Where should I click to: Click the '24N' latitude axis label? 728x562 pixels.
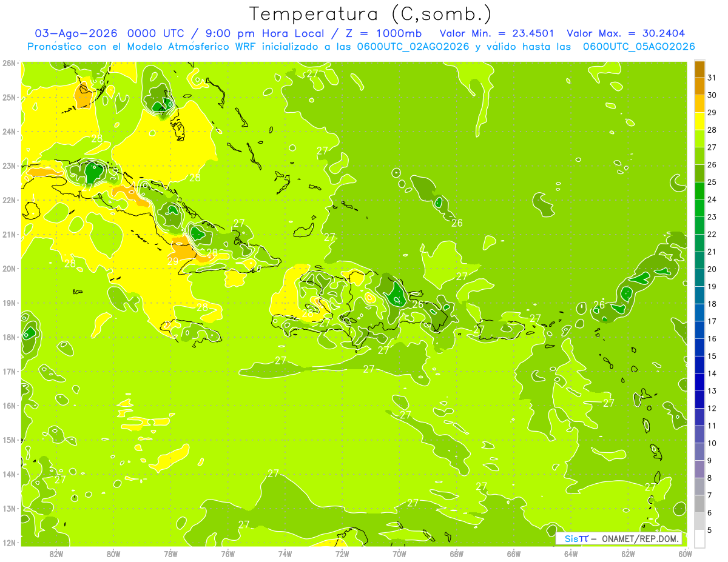(9, 132)
